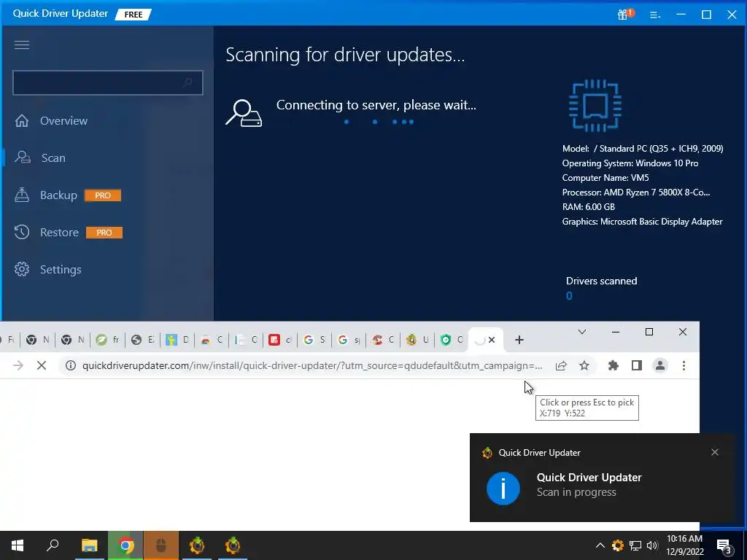This screenshot has height=560, width=747.
Task: Dismiss the Quick Driver Updater notification
Action: [x=715, y=452]
